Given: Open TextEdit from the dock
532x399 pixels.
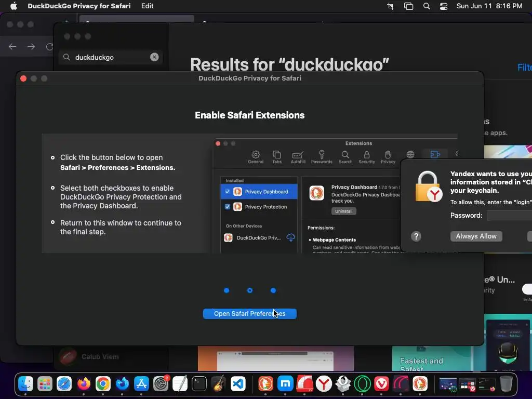Looking at the screenshot, I should [x=180, y=384].
